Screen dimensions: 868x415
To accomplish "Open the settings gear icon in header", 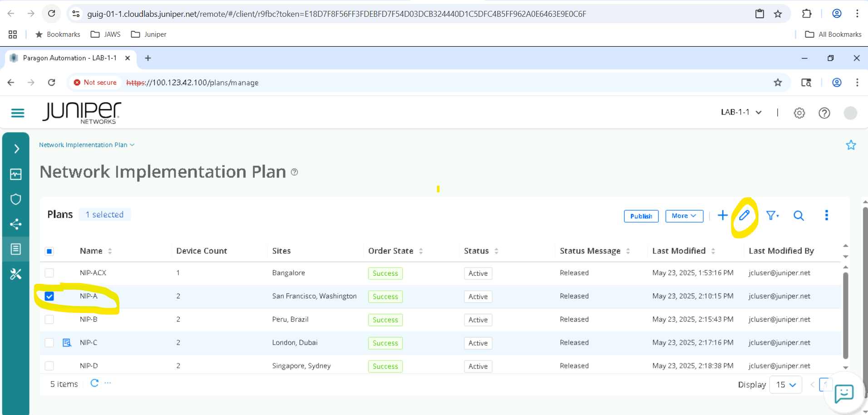I will tap(799, 113).
